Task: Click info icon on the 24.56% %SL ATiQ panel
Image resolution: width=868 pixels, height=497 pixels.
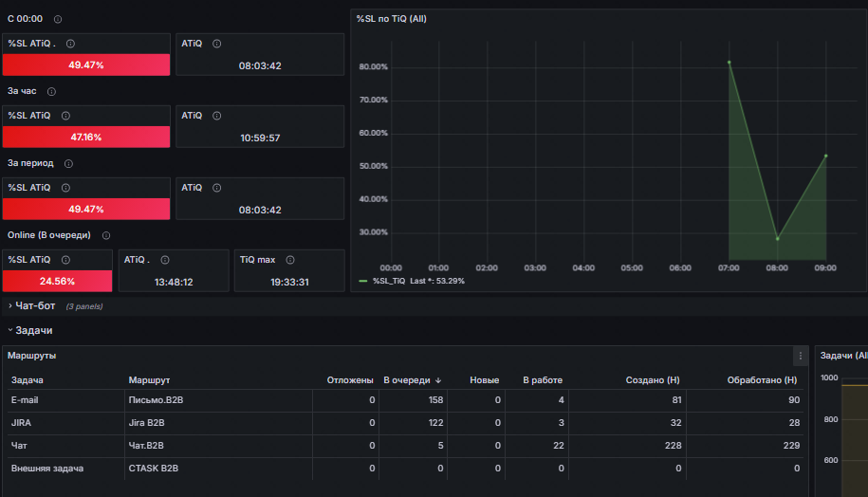Action: 65,260
